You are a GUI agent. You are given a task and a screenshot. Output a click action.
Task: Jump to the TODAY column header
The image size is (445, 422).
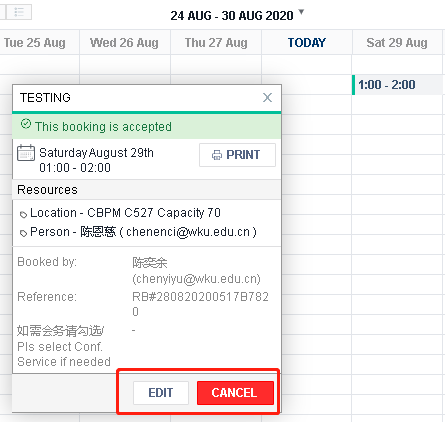coord(307,43)
